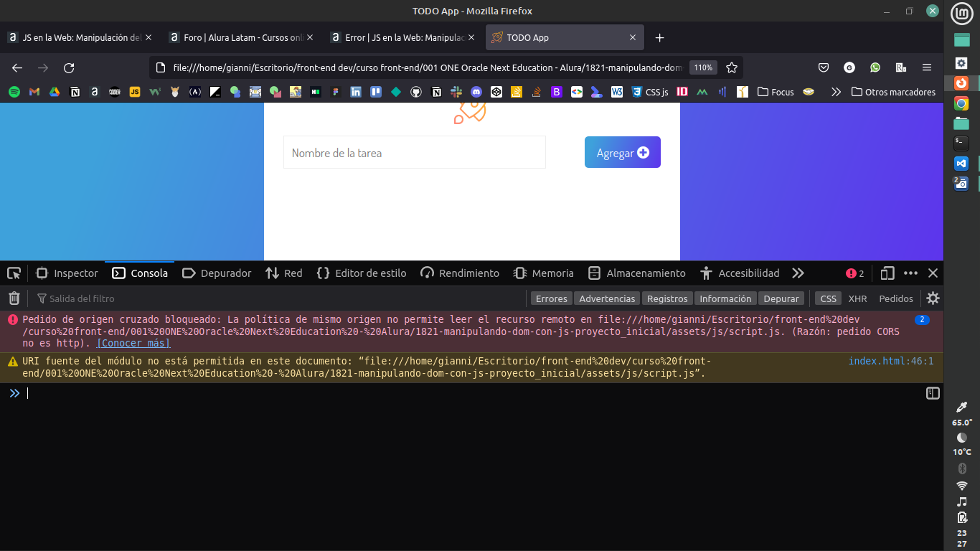Open the Bootstrap bookmark icon

tap(556, 92)
